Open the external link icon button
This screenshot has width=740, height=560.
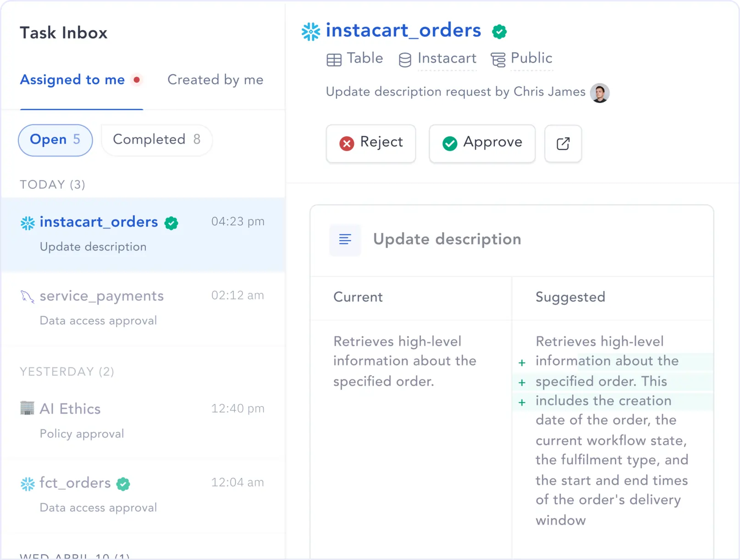click(x=563, y=144)
